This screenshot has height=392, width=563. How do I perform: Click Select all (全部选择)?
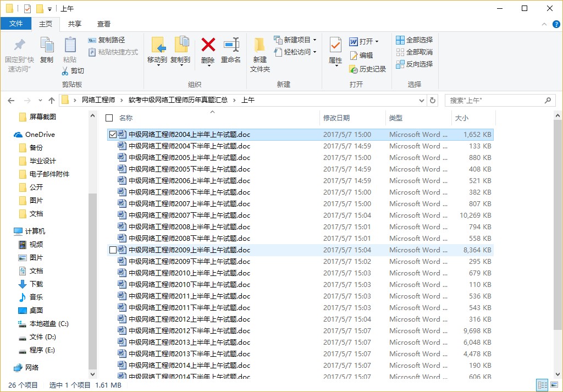pyautogui.click(x=415, y=40)
